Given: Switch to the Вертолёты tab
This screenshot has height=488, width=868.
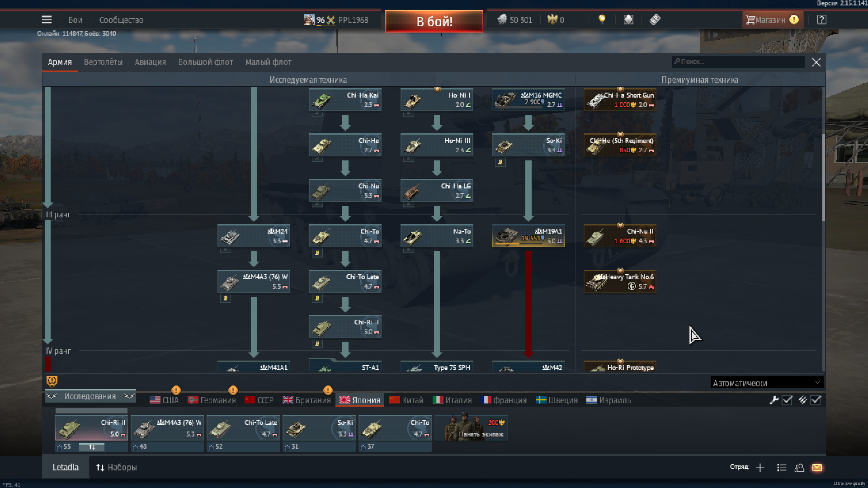Looking at the screenshot, I should point(103,62).
